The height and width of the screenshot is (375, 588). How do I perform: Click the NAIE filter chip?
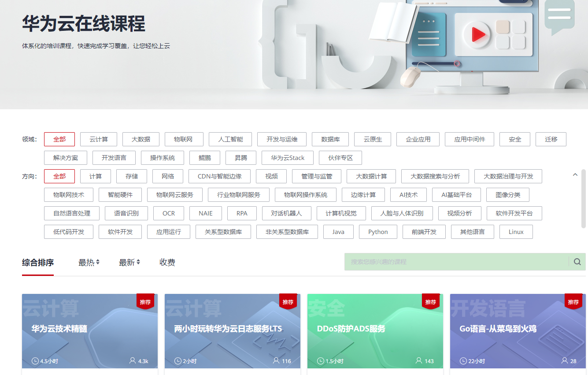tap(206, 213)
